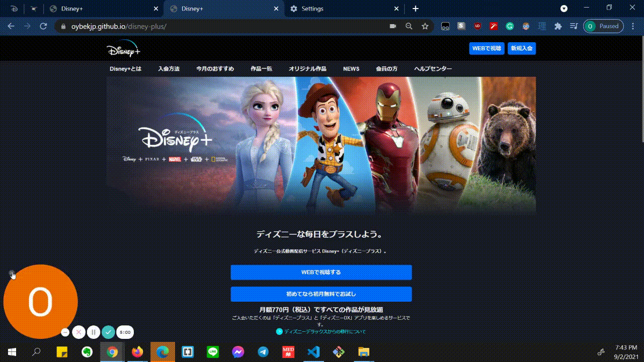644x362 pixels.
Task: Close the first Disney+ tab
Action: (155, 9)
